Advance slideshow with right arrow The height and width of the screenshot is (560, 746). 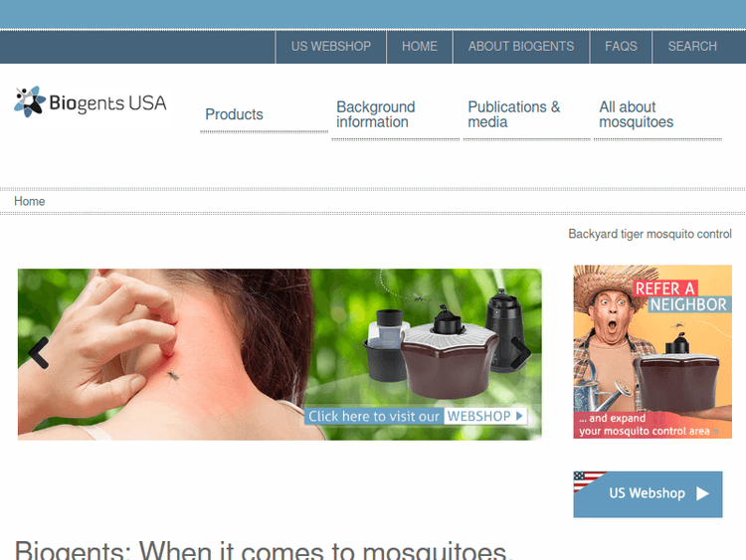(x=520, y=353)
